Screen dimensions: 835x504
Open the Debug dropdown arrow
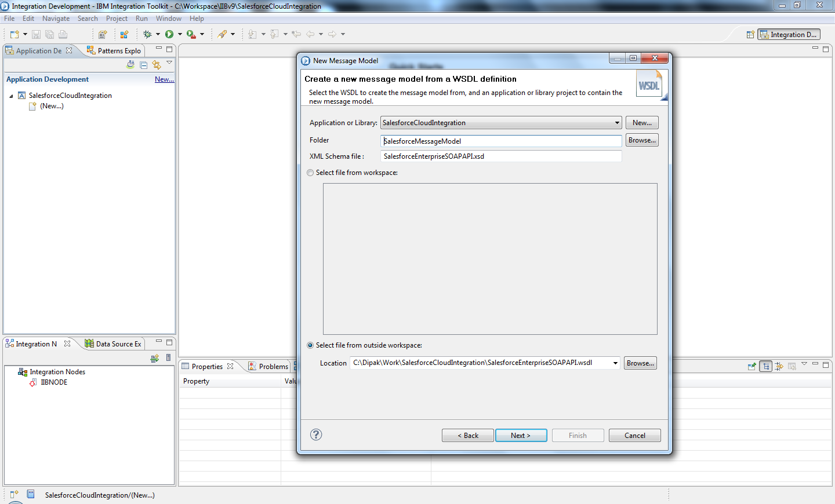click(x=158, y=34)
